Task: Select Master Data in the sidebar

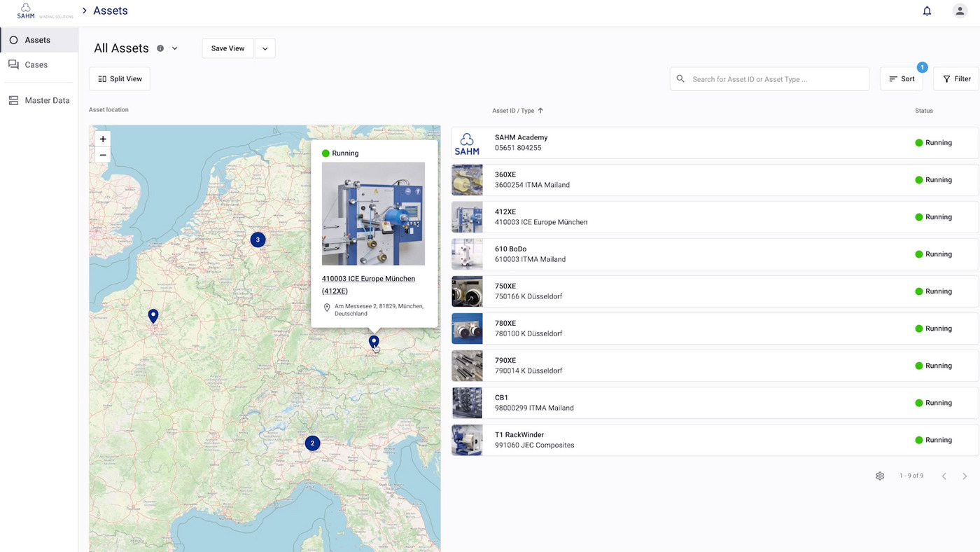Action: point(39,100)
